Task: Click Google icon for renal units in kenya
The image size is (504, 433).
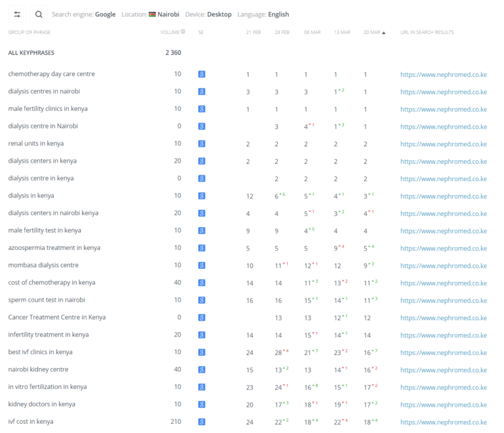Action: (x=201, y=144)
